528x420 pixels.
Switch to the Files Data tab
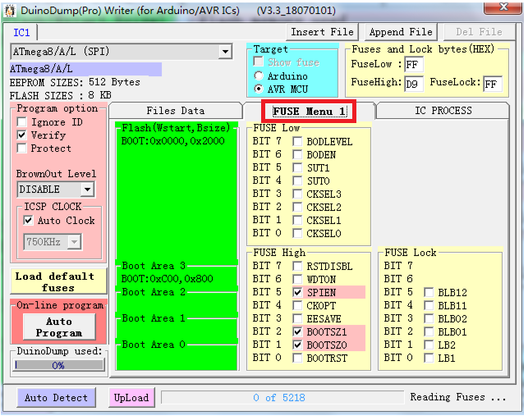pos(176,111)
